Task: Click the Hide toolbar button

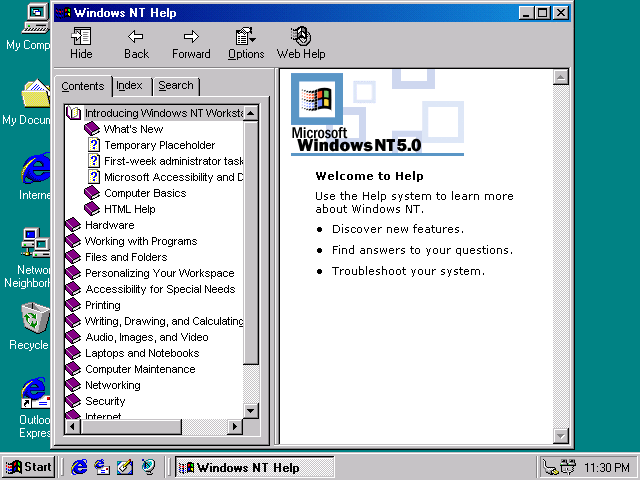Action: [81, 43]
